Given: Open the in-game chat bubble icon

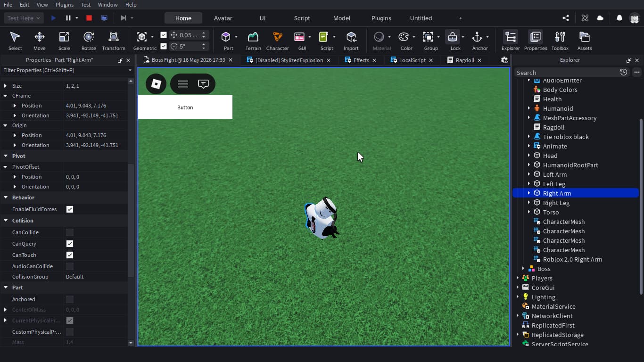Looking at the screenshot, I should coord(203,84).
